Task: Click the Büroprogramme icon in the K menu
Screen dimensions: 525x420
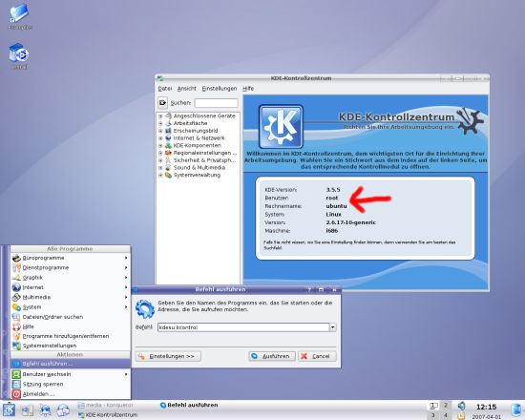Action: [x=16, y=258]
